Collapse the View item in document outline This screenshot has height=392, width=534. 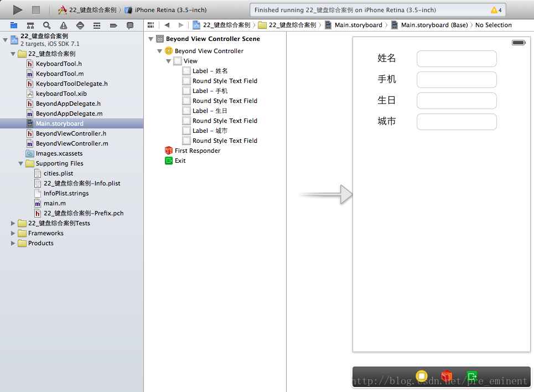pos(168,61)
